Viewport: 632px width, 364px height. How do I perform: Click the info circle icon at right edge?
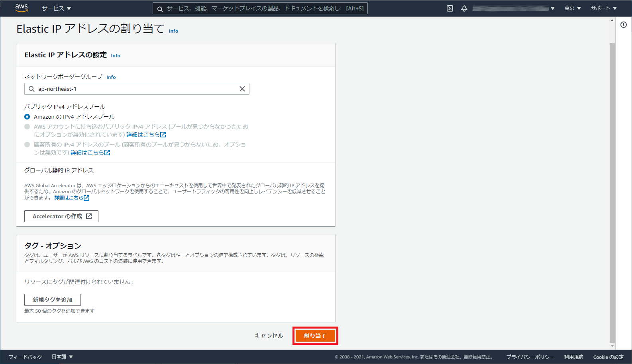pos(624,25)
